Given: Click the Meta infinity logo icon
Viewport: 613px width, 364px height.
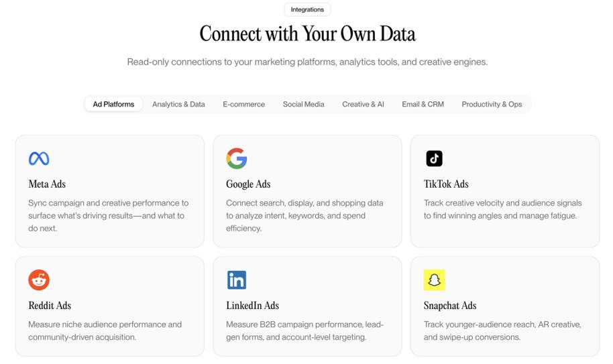Looking at the screenshot, I should pos(39,159).
